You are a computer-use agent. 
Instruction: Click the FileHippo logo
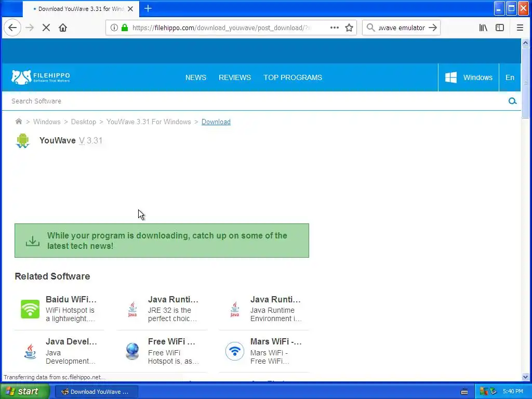41,77
